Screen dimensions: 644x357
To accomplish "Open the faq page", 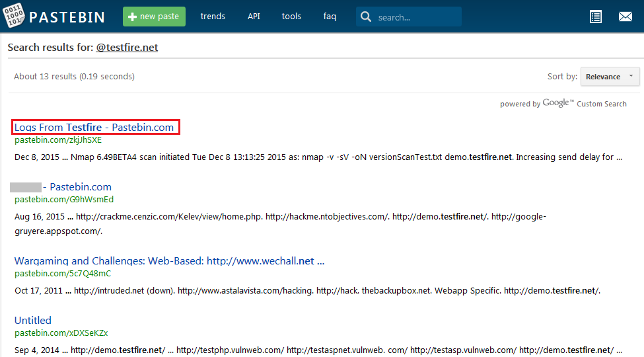I will 330,17.
